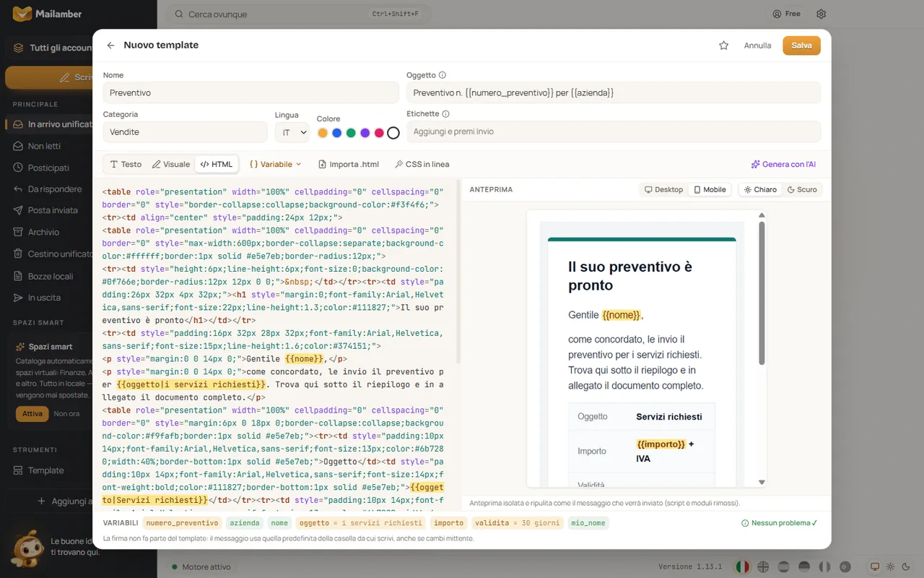Insert the numero_preventivo variable chip

click(x=182, y=523)
